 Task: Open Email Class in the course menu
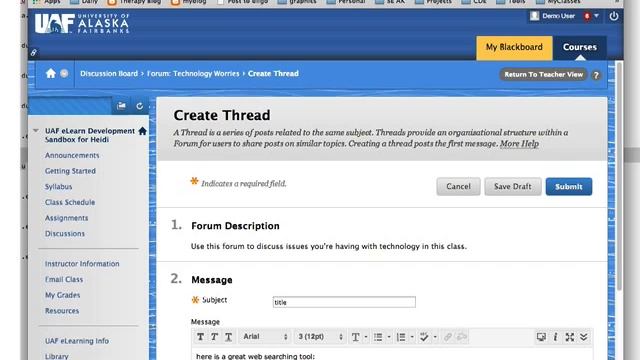tap(64, 280)
